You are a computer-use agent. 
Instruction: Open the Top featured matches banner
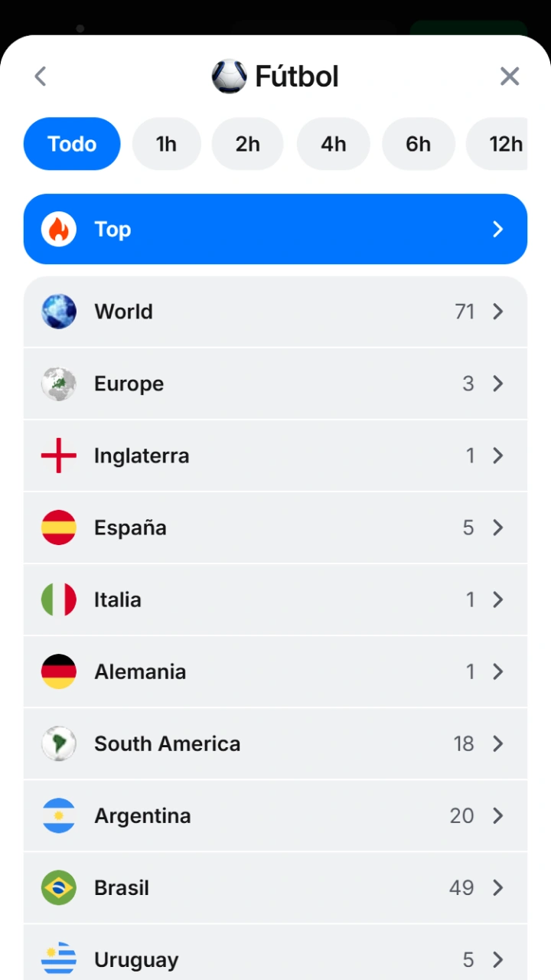(x=275, y=229)
